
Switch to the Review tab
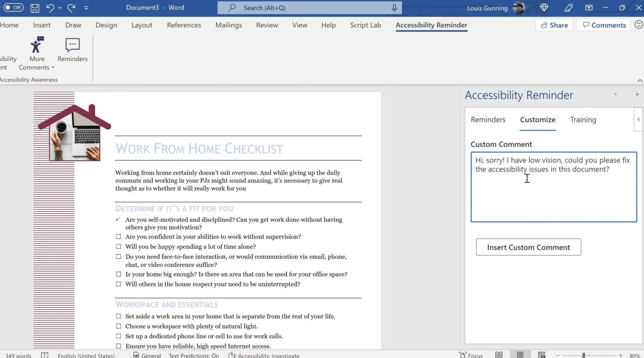pos(267,25)
